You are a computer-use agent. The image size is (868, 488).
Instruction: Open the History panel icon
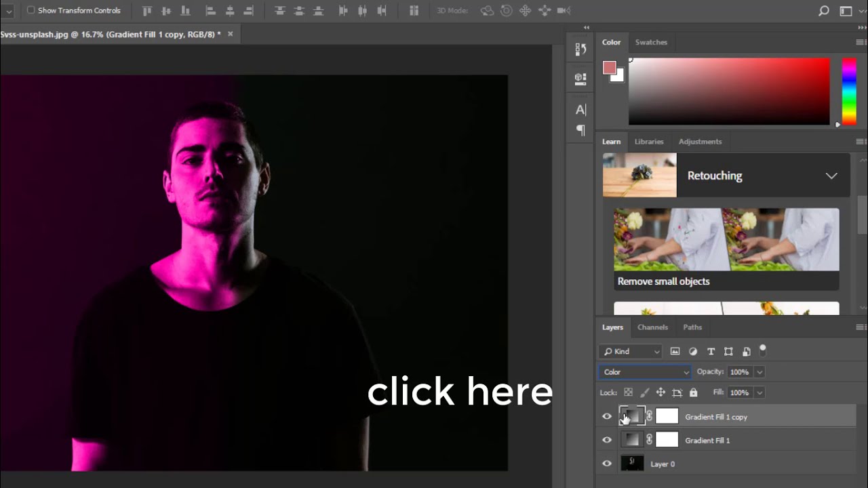(x=580, y=49)
